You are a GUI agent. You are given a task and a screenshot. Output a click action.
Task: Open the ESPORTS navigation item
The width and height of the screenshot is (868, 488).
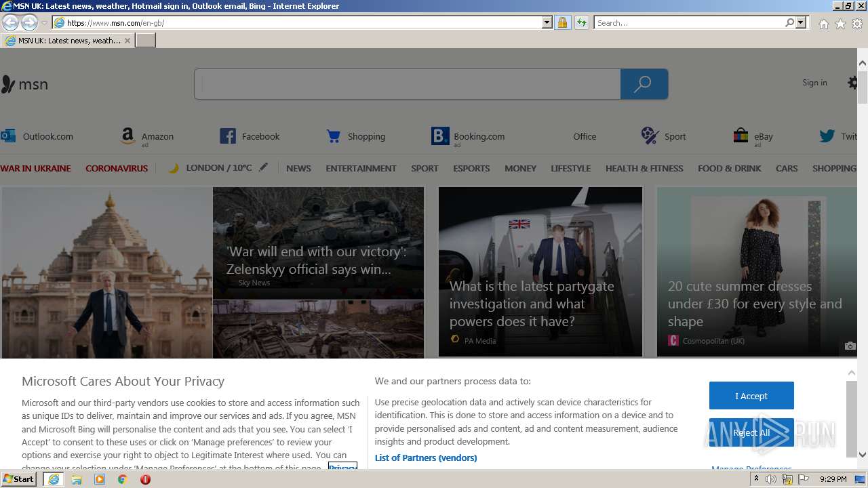point(471,168)
